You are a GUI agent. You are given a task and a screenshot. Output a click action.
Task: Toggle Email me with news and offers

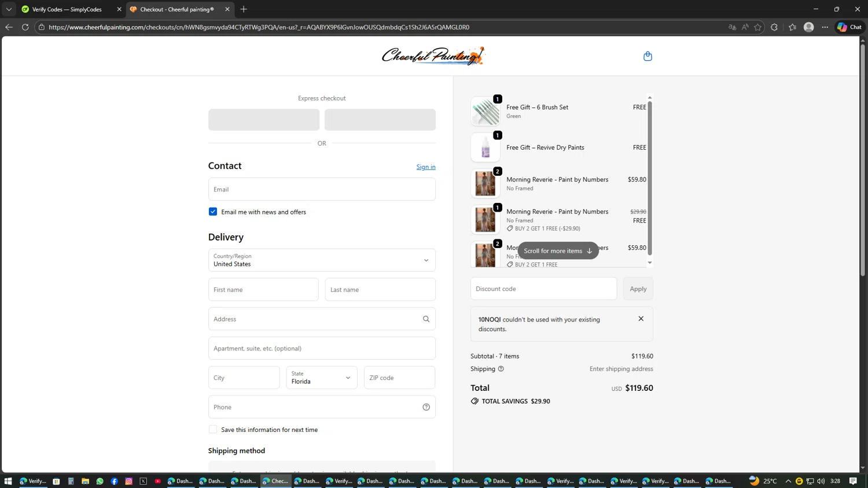(x=213, y=212)
